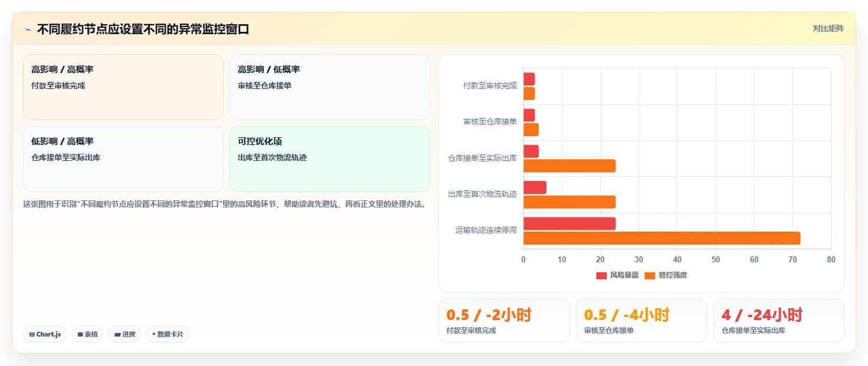Select the 可控优化项 matrix card
Screen dimensions: 868x366
tap(330, 159)
